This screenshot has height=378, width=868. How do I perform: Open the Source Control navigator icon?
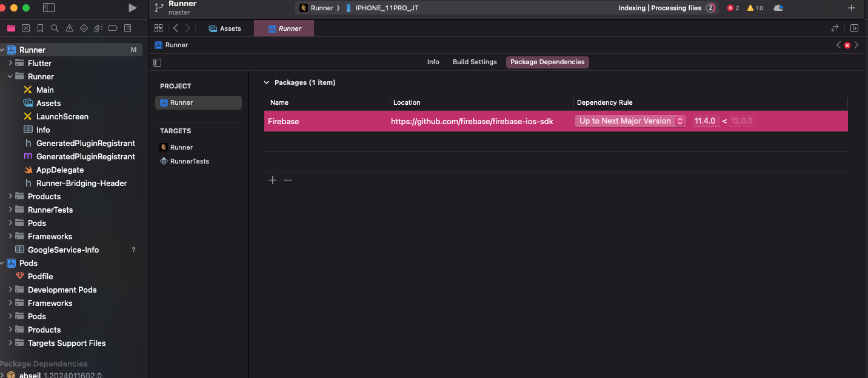coord(25,28)
